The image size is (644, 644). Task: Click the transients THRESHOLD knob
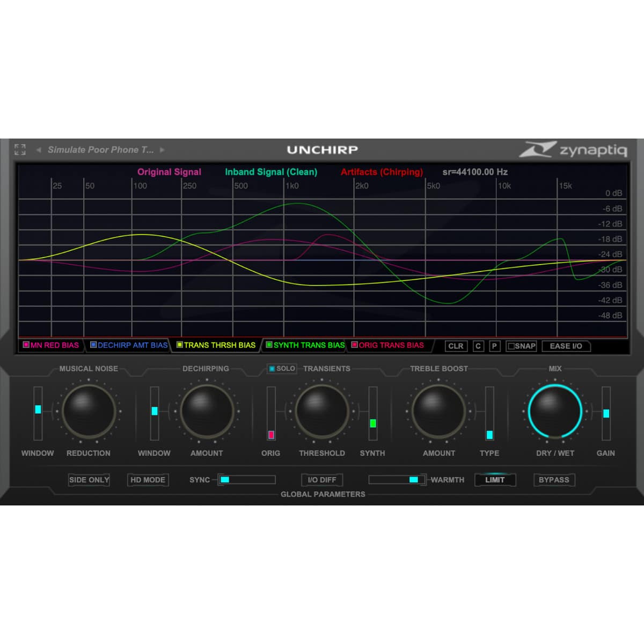tap(322, 412)
